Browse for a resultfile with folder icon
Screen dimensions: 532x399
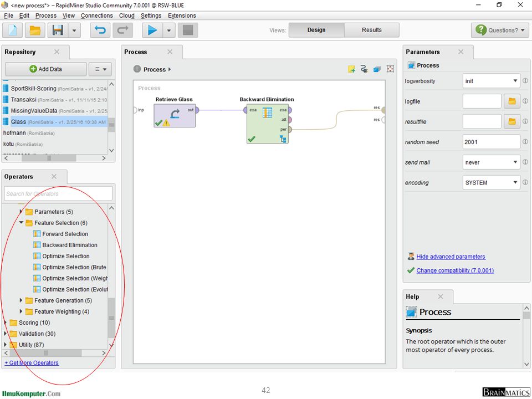[x=512, y=121]
